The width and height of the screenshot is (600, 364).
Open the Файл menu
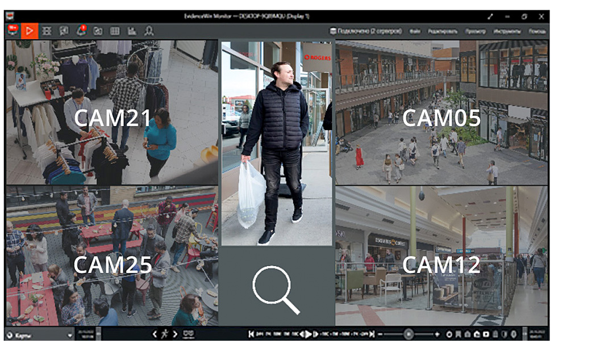click(x=415, y=31)
